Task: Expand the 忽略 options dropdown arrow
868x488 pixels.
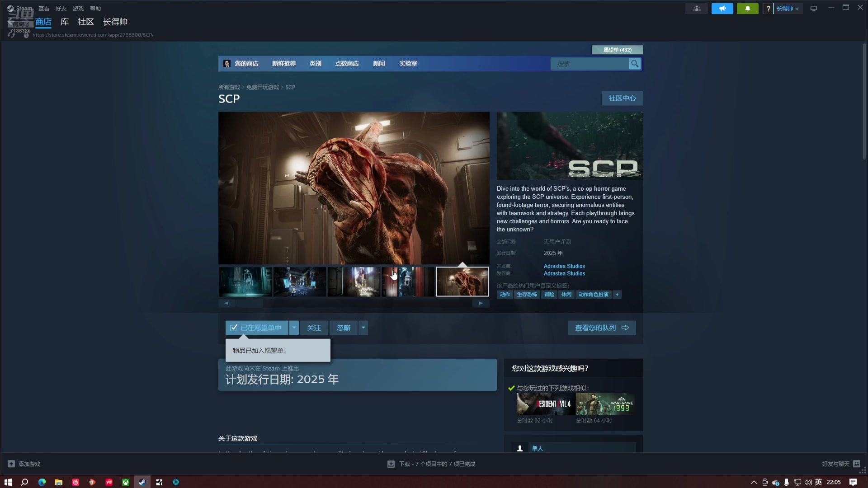Action: point(363,328)
